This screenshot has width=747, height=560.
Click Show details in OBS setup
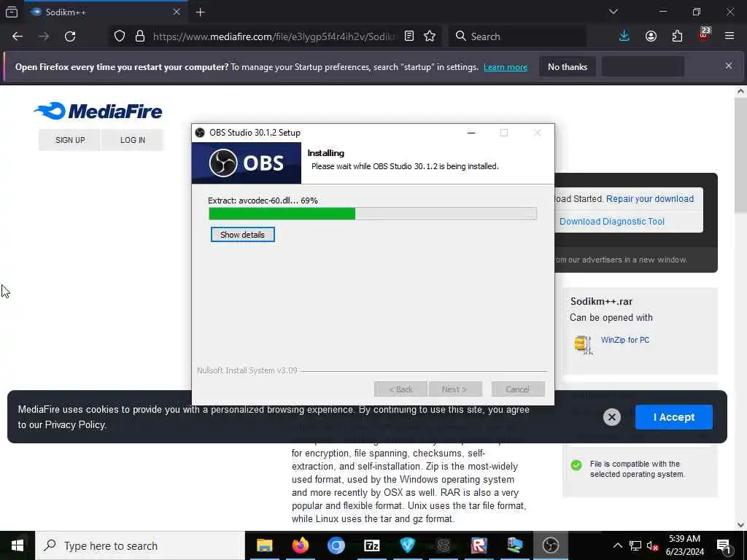[x=242, y=235]
